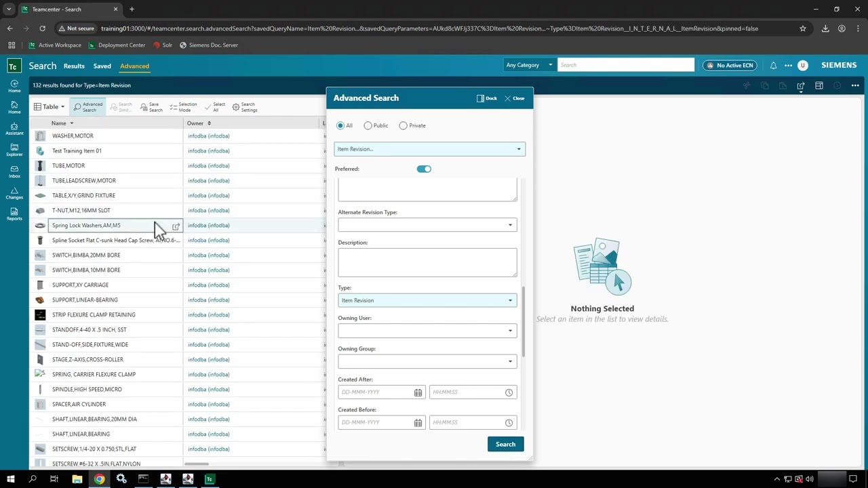Select the Public radio button

coord(368,125)
